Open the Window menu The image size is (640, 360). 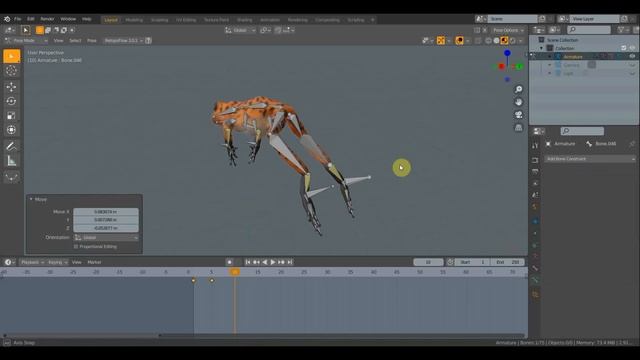(68, 19)
